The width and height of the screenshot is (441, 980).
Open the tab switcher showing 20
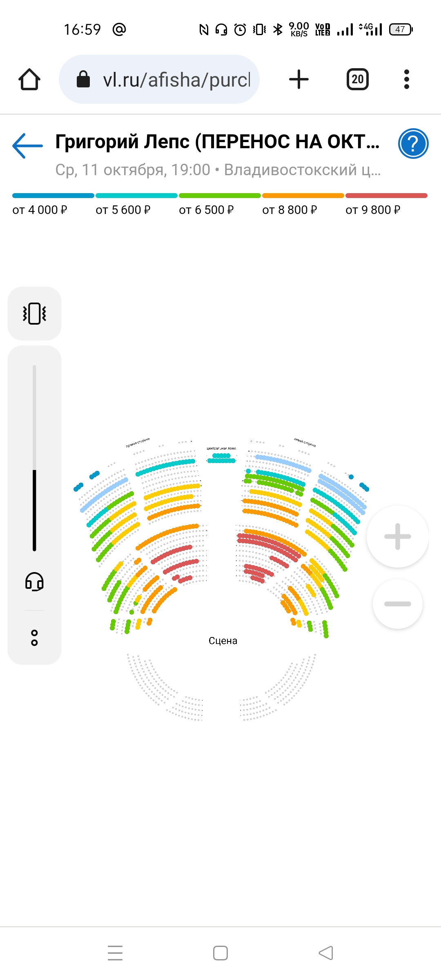(x=358, y=79)
